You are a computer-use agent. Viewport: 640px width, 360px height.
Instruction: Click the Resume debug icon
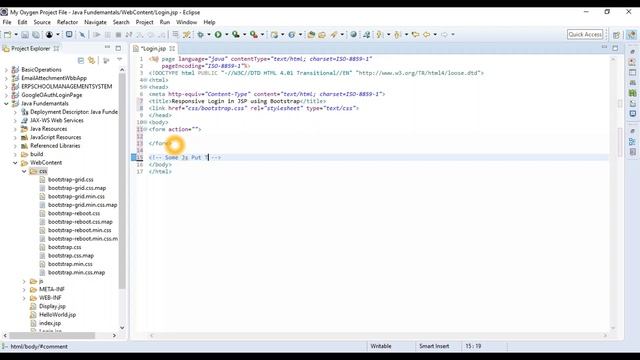click(97, 35)
